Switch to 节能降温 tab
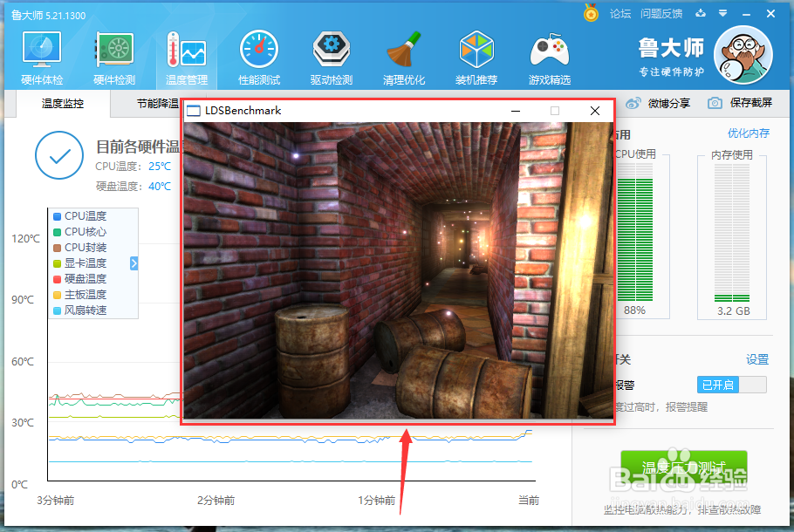The width and height of the screenshot is (794, 532). tap(157, 104)
